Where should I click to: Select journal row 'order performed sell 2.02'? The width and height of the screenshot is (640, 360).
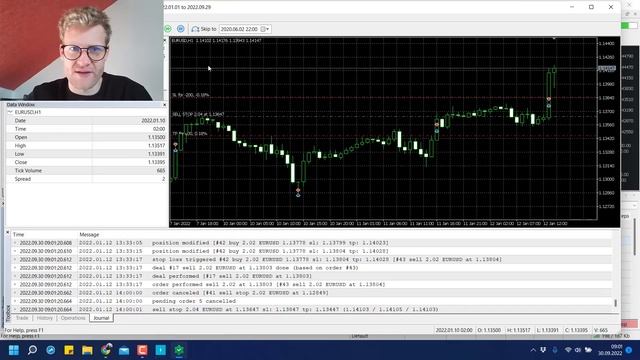pos(312,284)
